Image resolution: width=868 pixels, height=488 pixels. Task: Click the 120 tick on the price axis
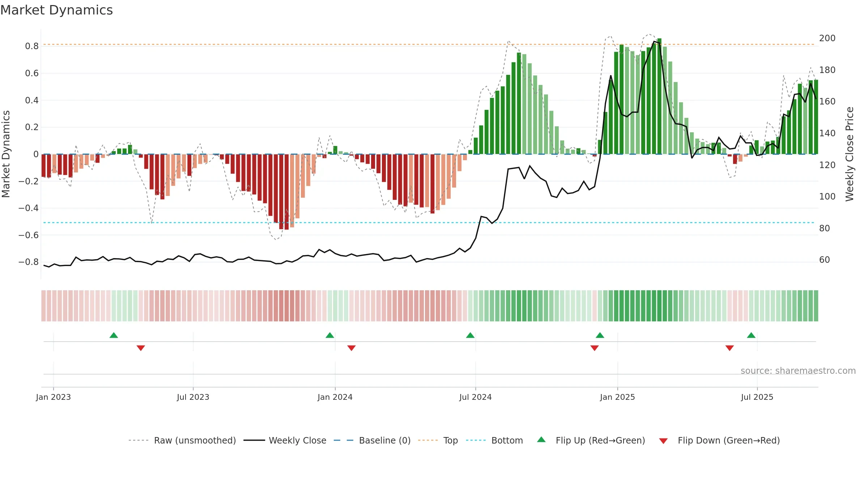827,165
